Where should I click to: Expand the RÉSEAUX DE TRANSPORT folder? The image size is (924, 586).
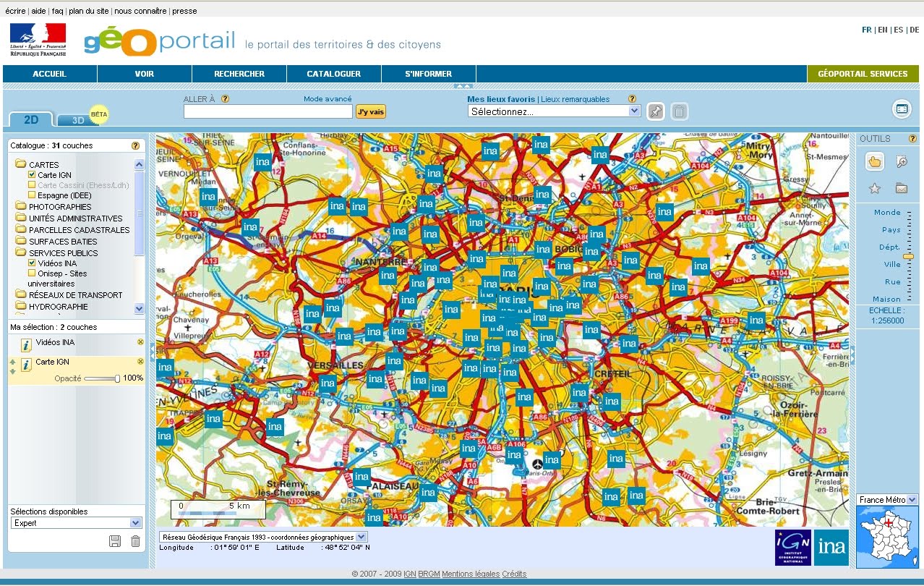click(21, 295)
